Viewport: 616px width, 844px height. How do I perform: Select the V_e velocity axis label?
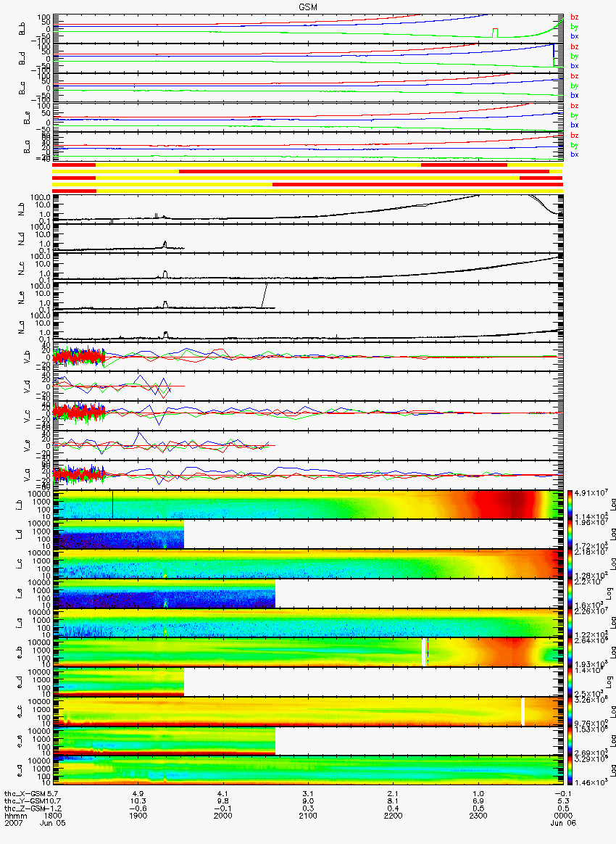(26, 445)
